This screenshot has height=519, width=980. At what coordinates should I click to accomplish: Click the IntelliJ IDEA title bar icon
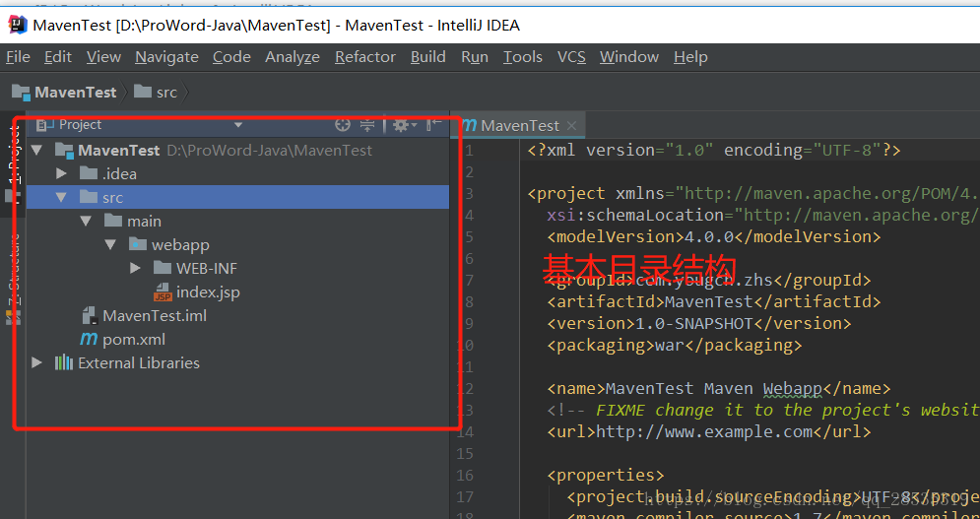coord(18,25)
